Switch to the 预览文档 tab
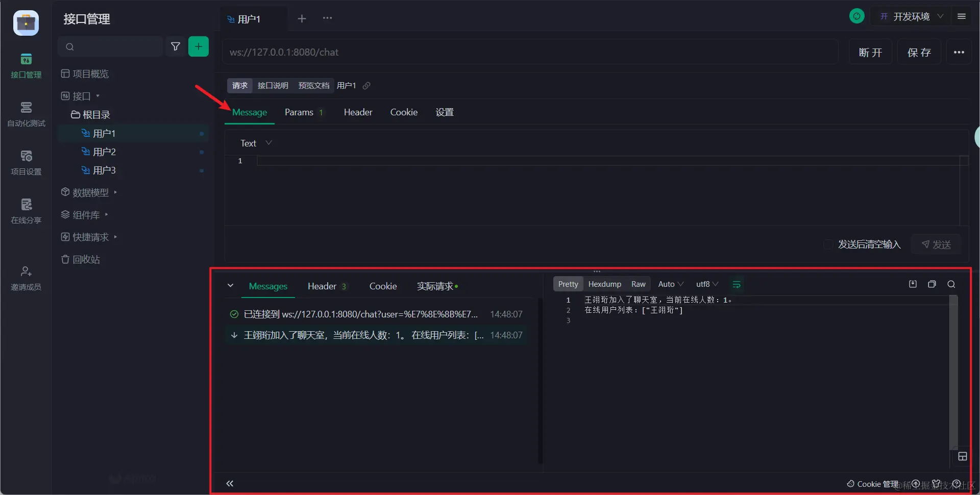Screen dimensions: 980x495 [x=313, y=86]
